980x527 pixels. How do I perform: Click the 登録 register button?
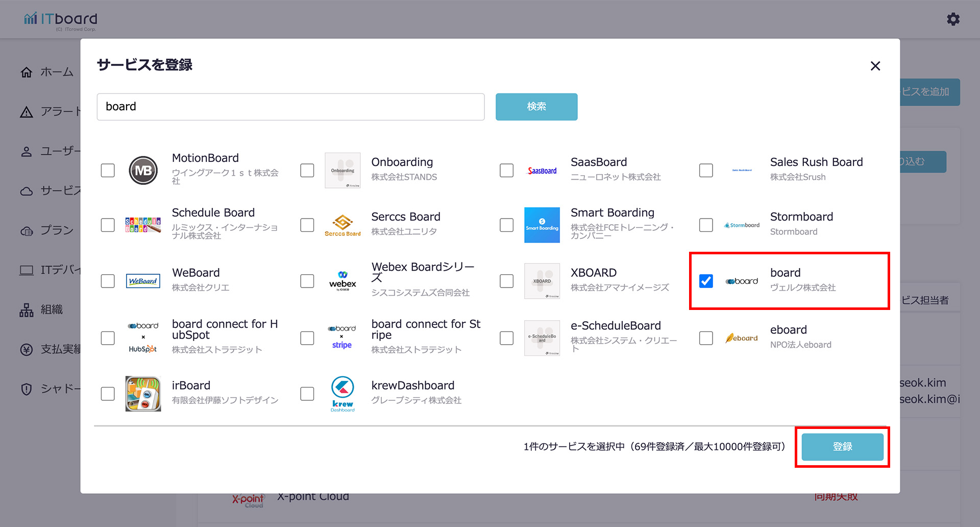coord(842,447)
